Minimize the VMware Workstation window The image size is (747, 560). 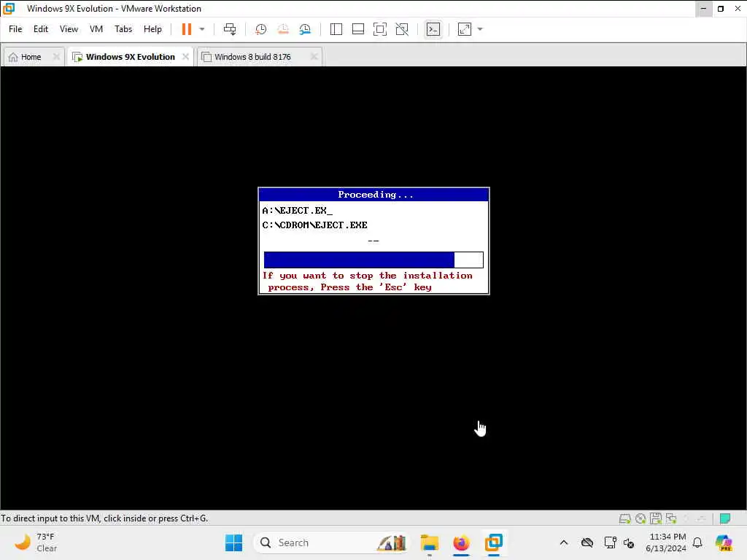pyautogui.click(x=704, y=9)
